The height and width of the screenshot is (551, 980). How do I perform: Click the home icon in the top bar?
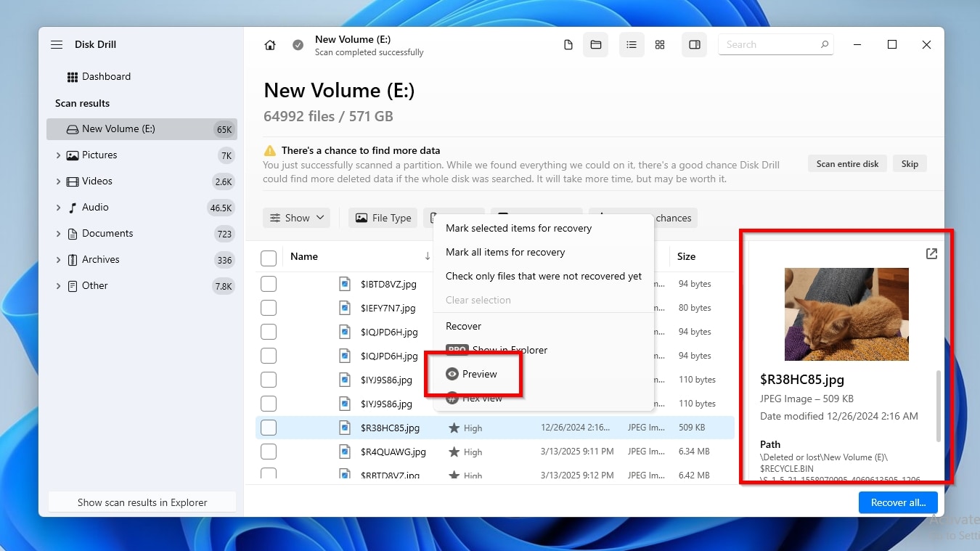(x=270, y=45)
